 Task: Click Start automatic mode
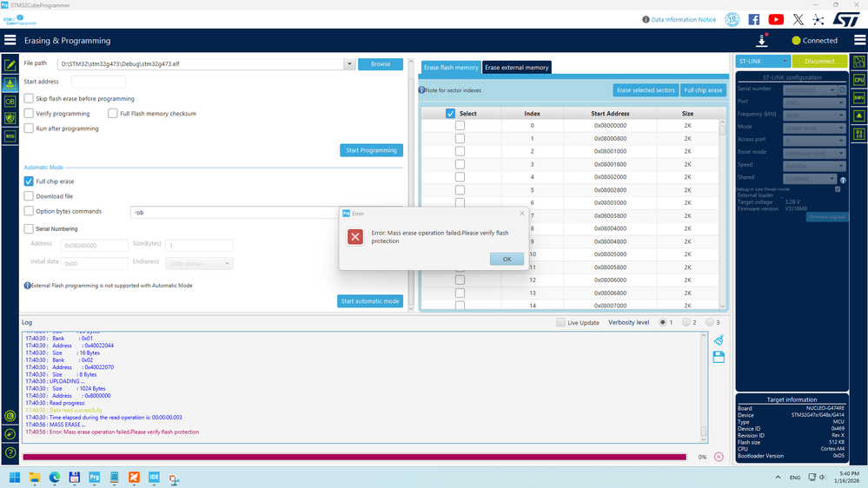(x=370, y=301)
